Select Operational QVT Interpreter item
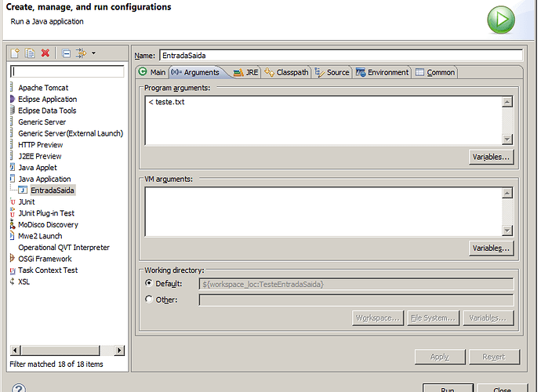Image resolution: width=541 pixels, height=392 pixels. [64, 248]
